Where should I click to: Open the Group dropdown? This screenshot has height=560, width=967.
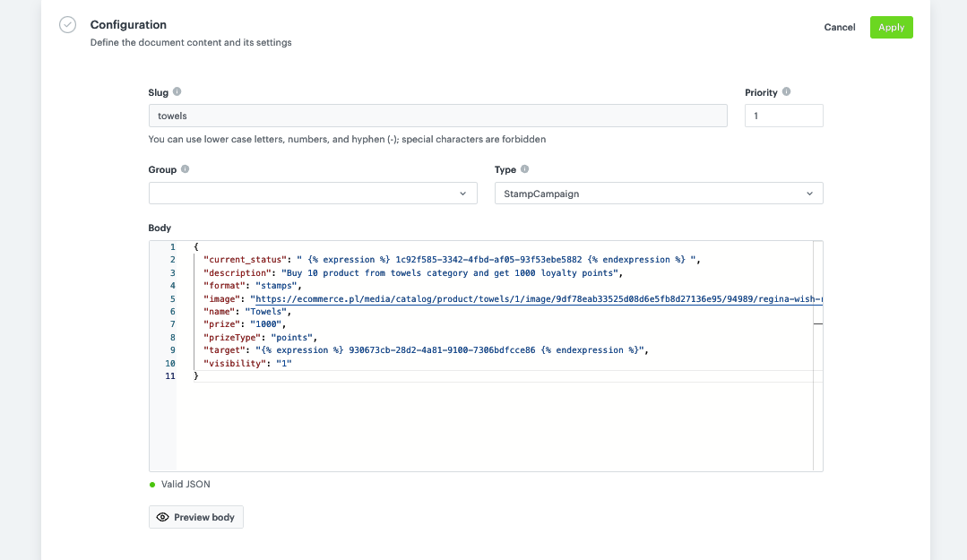coord(313,193)
